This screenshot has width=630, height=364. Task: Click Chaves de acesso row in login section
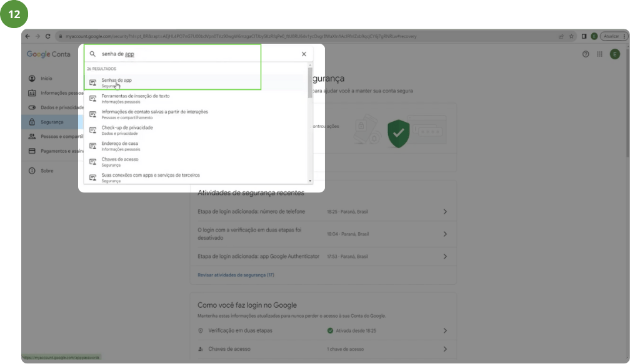coord(323,349)
